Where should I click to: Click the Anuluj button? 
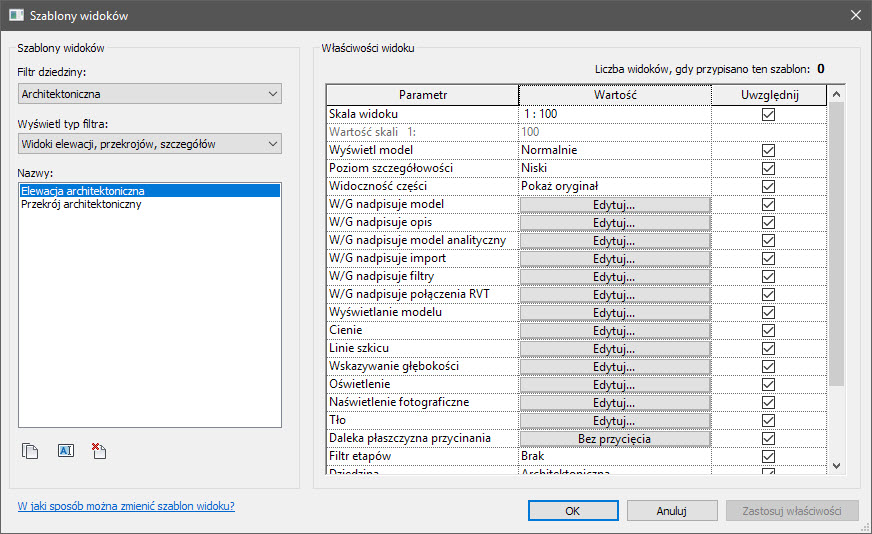[671, 510]
